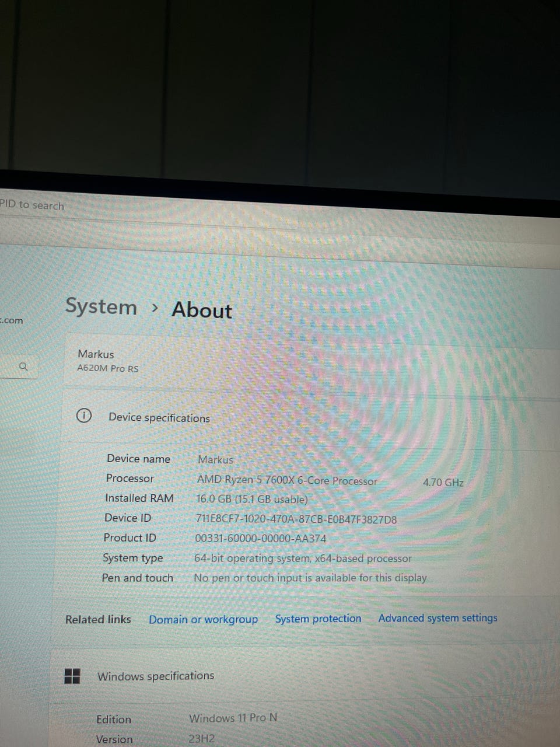The height and width of the screenshot is (747, 560).
Task: Select the A620M Pro RS model text
Action: (108, 369)
